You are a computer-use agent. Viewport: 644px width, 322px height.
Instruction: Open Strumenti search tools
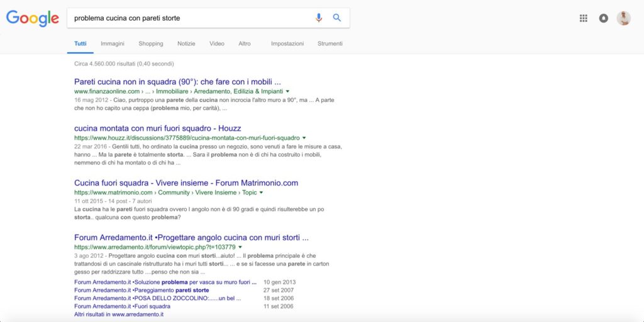[x=330, y=43]
